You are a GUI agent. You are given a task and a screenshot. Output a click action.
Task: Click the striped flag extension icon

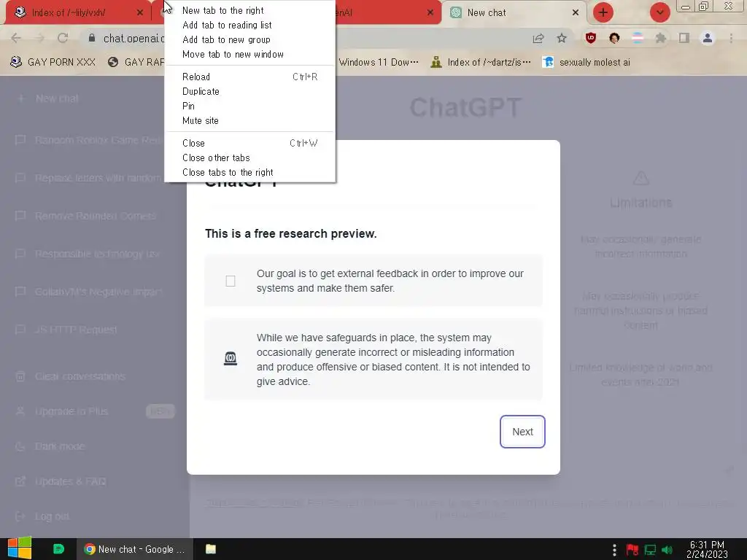click(638, 38)
